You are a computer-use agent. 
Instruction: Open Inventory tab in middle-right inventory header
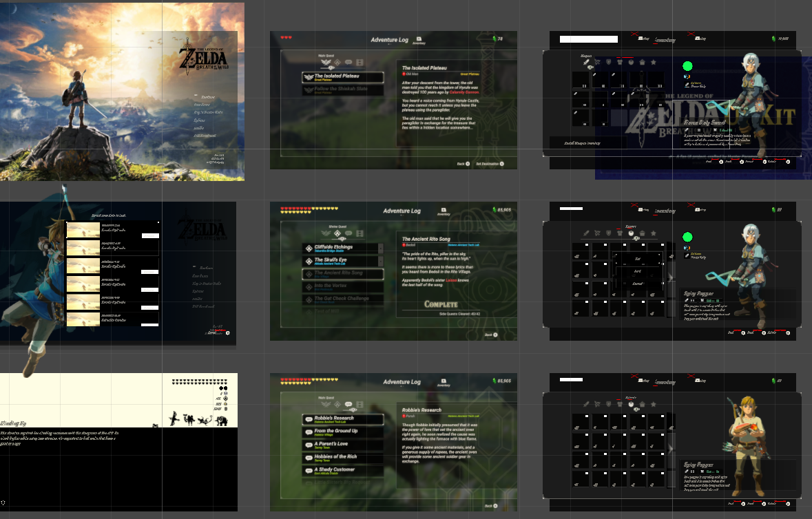665,211
